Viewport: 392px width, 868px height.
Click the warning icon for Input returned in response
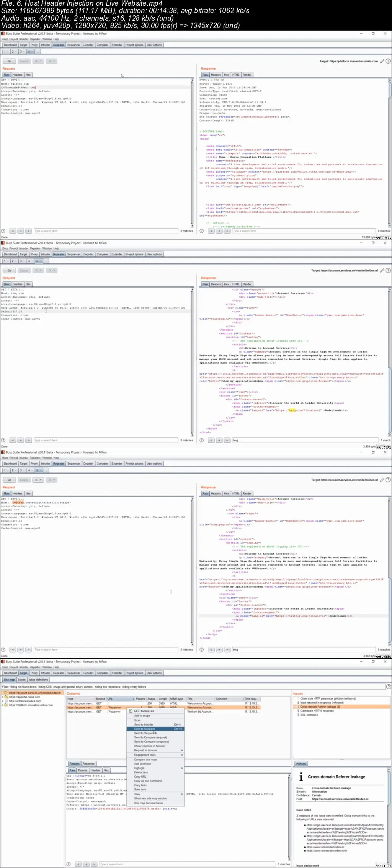coord(298,703)
